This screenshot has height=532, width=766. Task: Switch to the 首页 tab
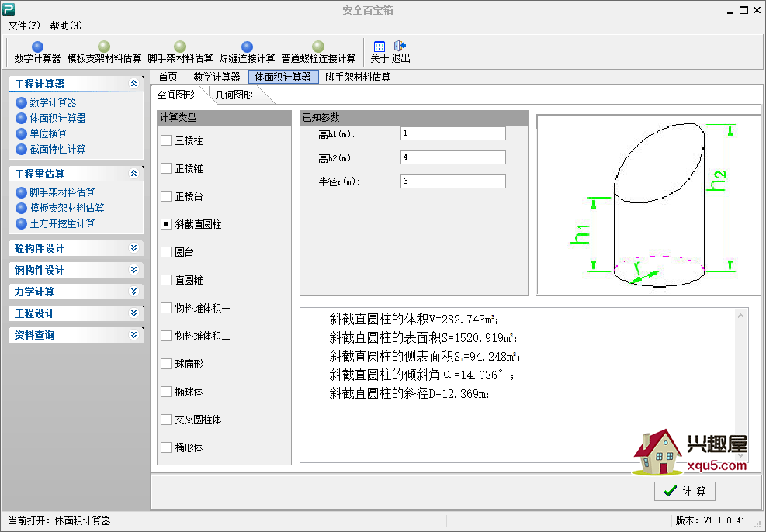click(168, 77)
